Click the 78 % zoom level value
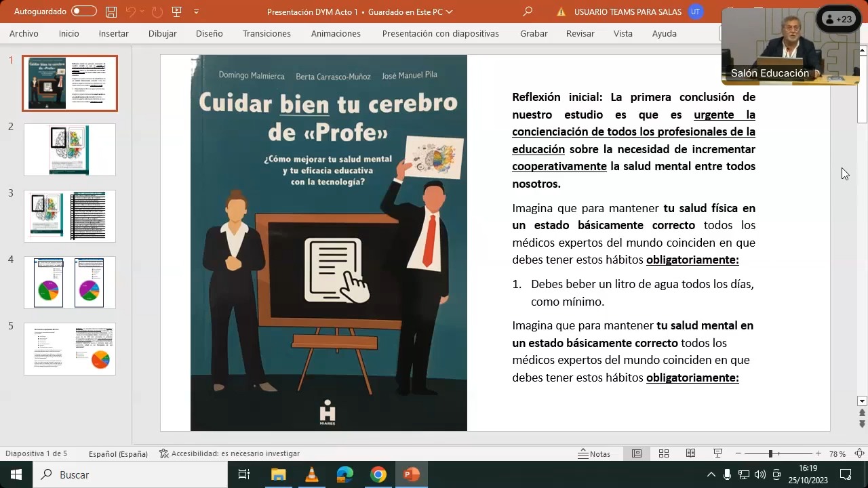Image resolution: width=868 pixels, height=488 pixels. coord(837,453)
